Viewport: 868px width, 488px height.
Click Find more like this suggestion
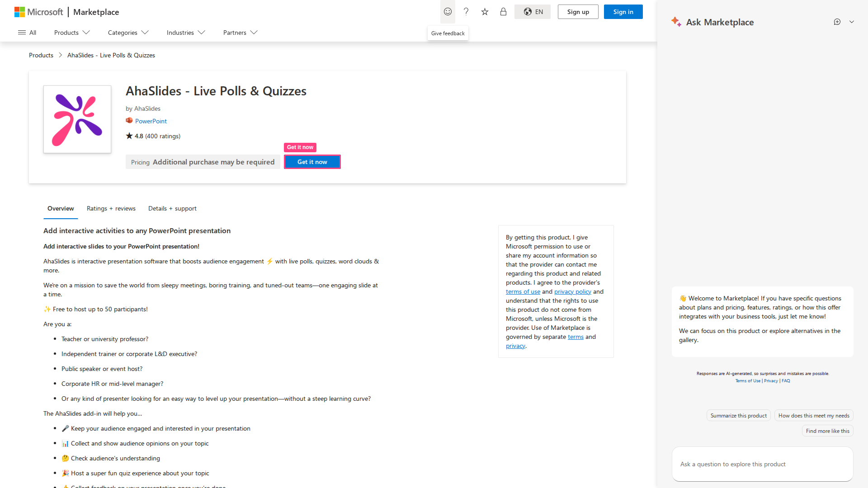pos(827,431)
